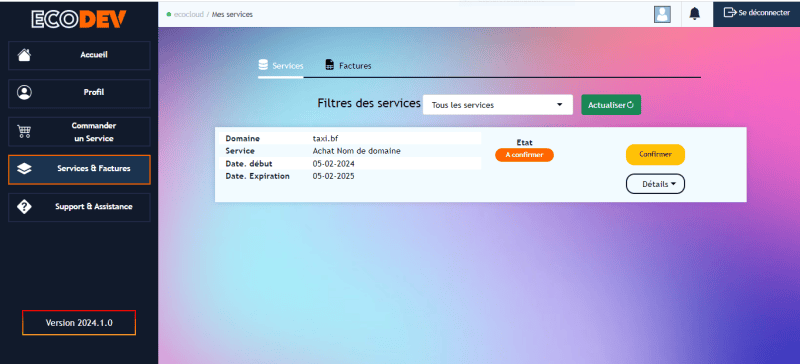Open Support & Assistance
The image size is (800, 364).
[79, 207]
